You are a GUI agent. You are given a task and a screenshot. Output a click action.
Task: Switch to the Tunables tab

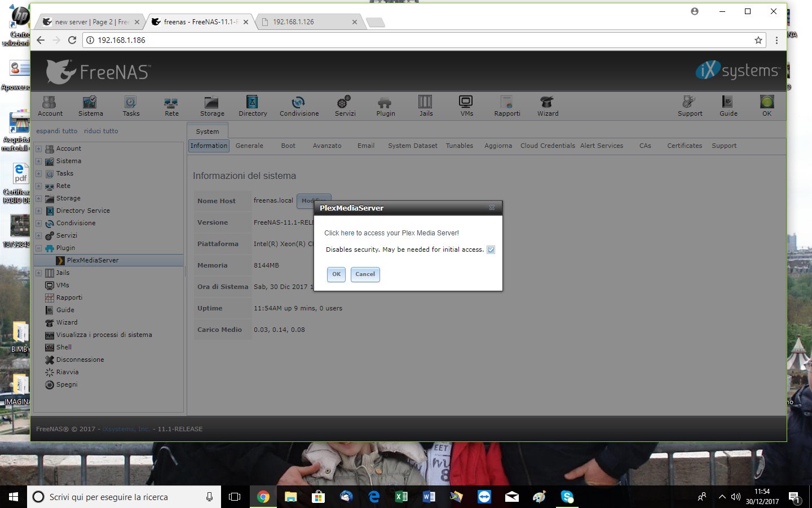[x=460, y=146]
